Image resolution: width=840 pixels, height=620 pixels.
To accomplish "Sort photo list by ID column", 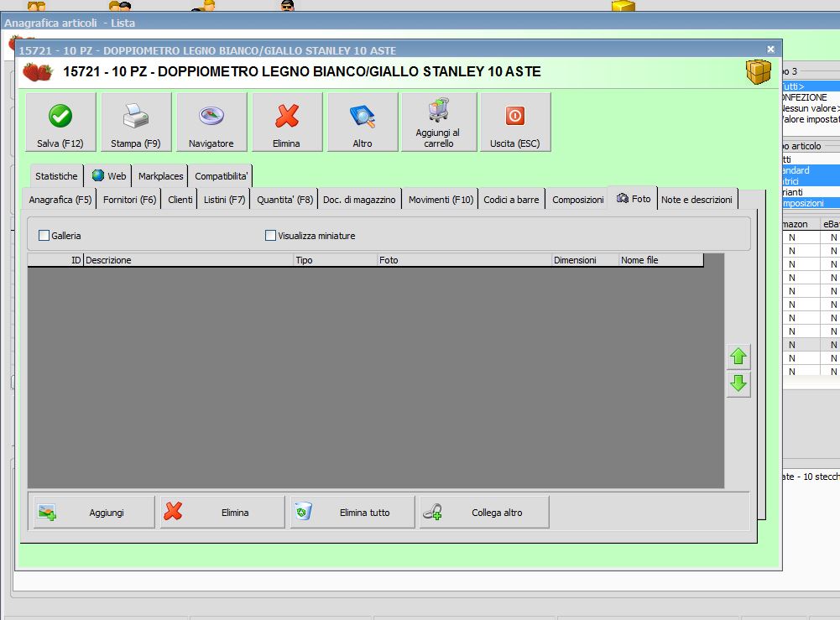I will [x=55, y=260].
